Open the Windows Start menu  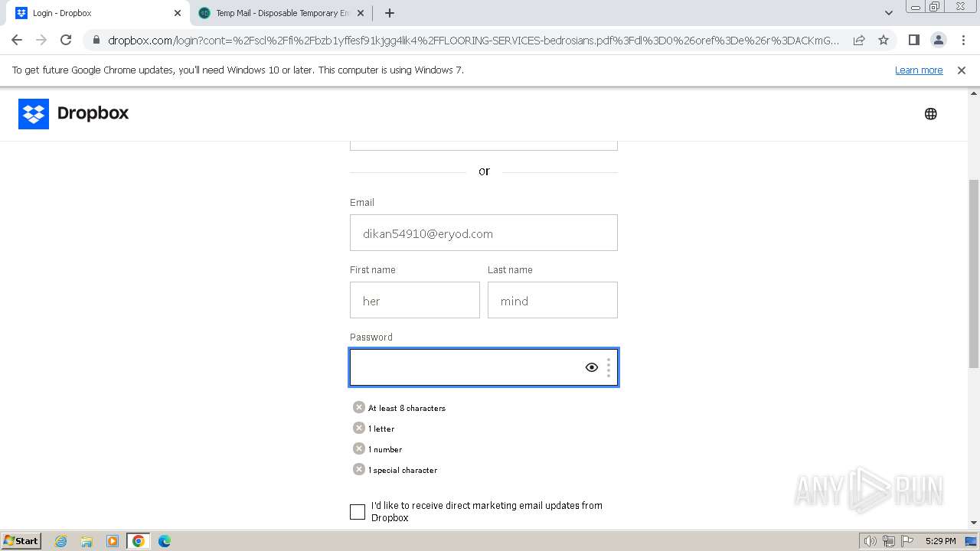[x=21, y=541]
